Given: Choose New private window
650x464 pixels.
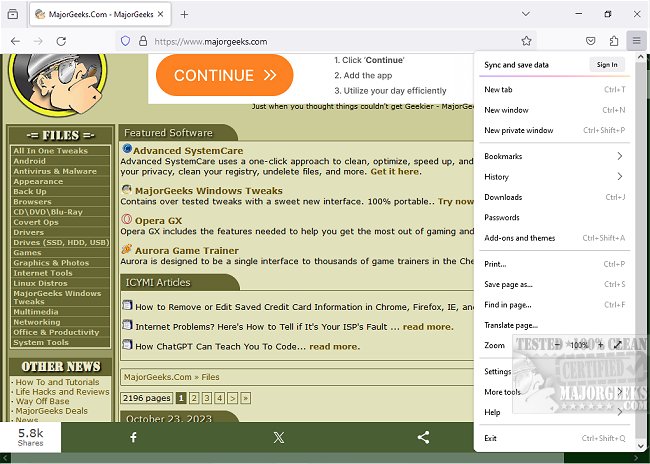Looking at the screenshot, I should (x=554, y=130).
